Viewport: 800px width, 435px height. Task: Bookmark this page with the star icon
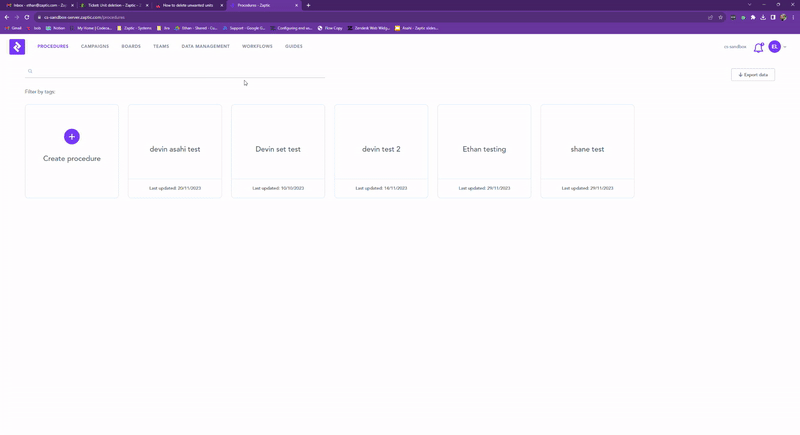(x=720, y=17)
